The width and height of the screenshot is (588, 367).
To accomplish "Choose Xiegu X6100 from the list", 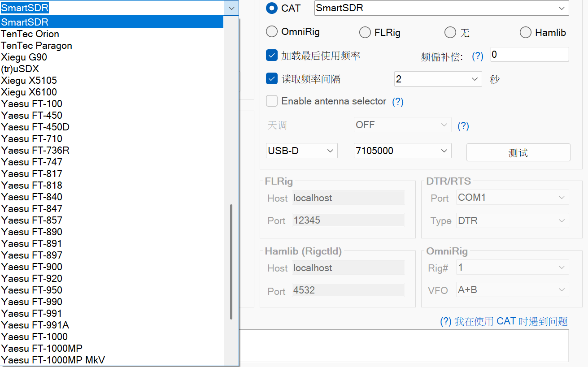I will [112, 92].
